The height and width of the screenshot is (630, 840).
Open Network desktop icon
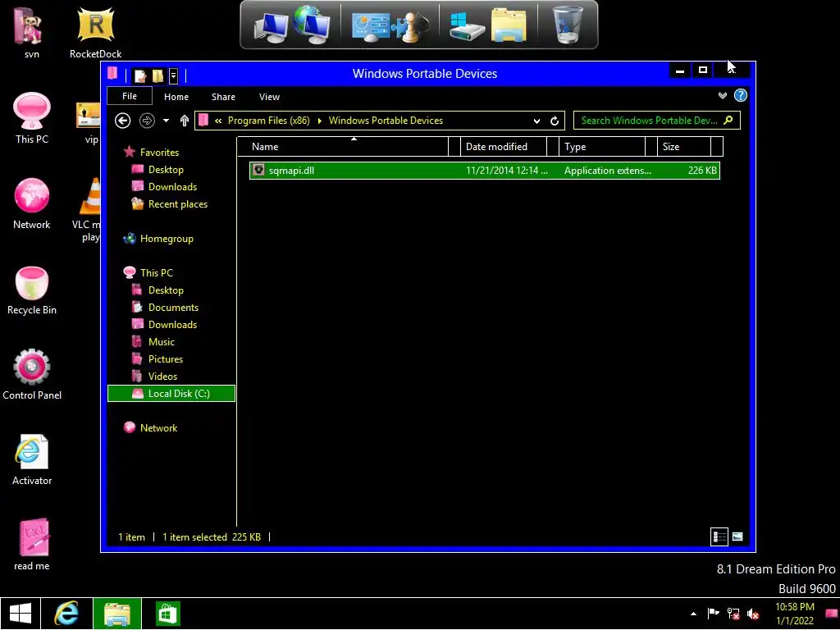pos(32,203)
